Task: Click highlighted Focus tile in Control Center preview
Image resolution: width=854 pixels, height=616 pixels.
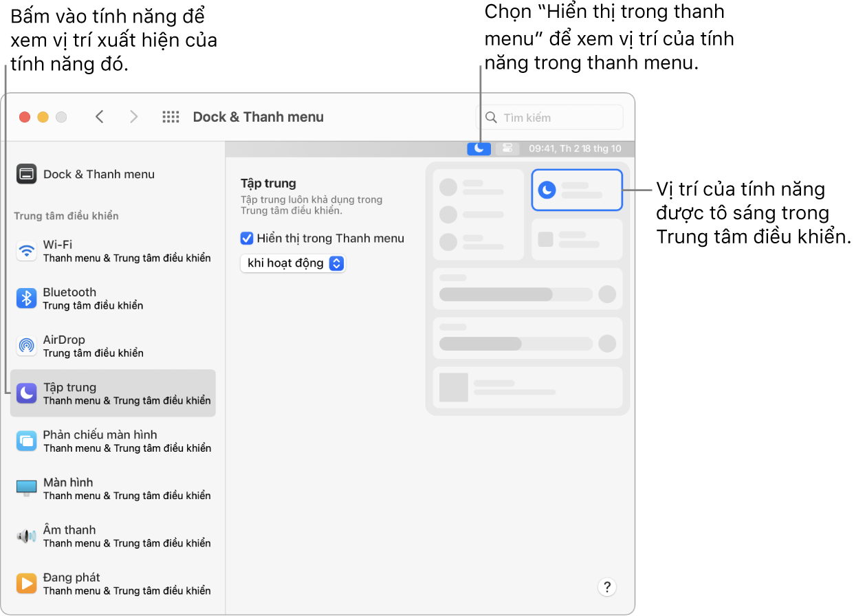Action: (x=577, y=190)
